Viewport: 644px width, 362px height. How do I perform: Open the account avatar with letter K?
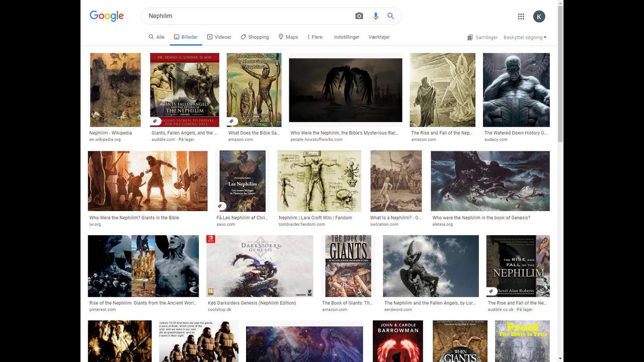pyautogui.click(x=539, y=17)
